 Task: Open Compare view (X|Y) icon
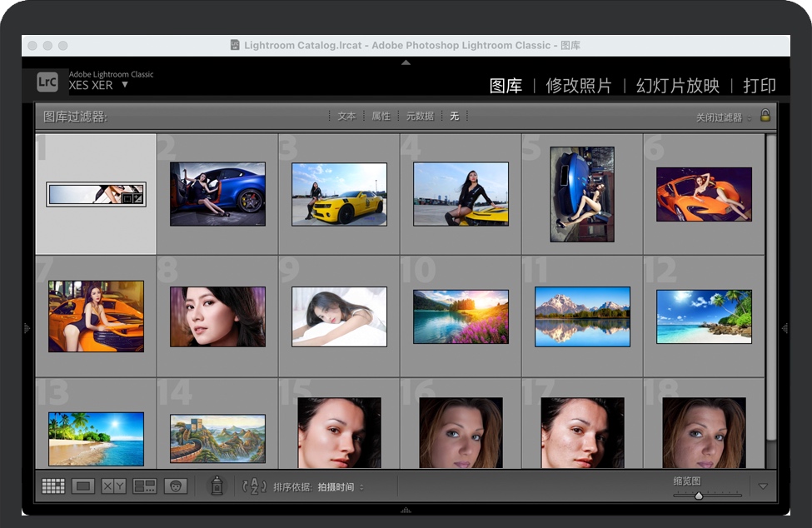pyautogui.click(x=114, y=486)
